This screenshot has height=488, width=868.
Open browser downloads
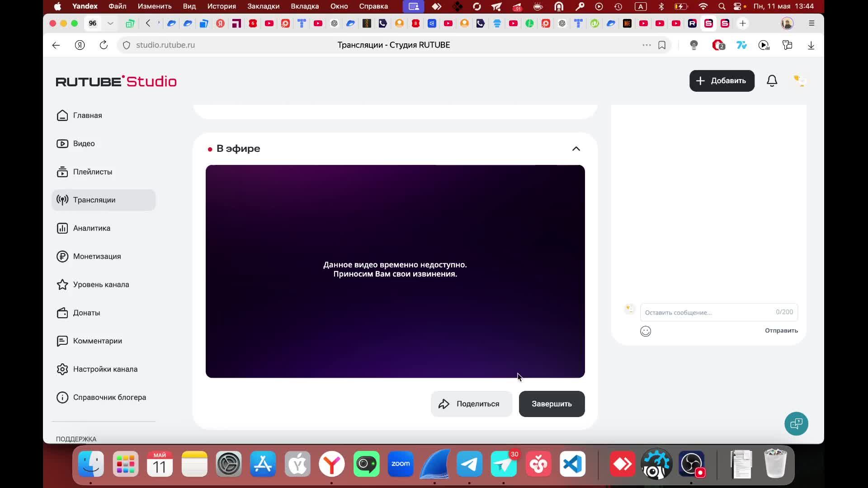click(x=811, y=45)
